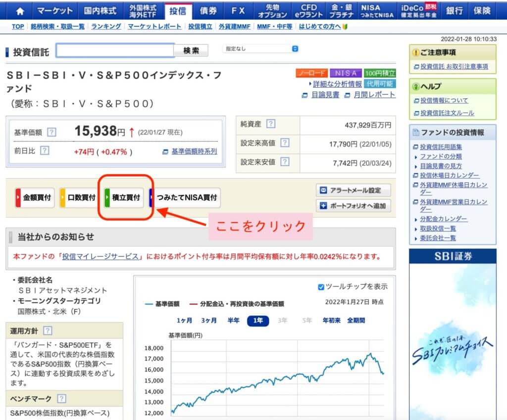Open 投資信託 お取引注意事項 link

click(454, 67)
